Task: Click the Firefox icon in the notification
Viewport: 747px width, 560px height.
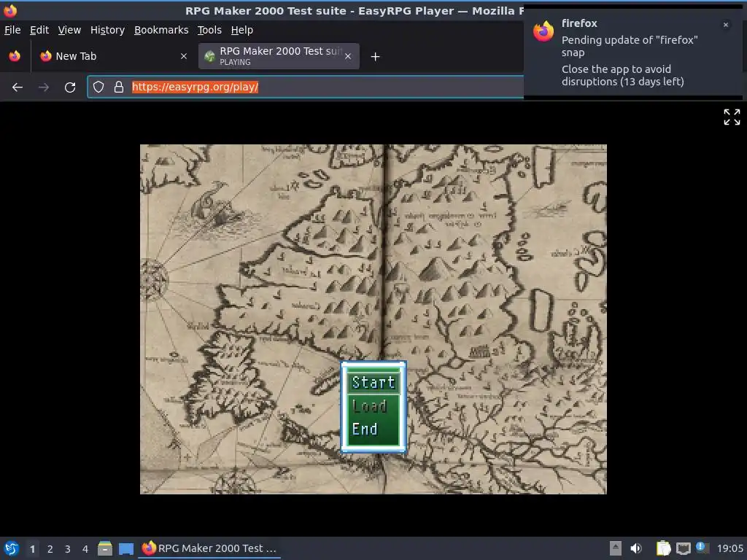Action: pos(543,31)
